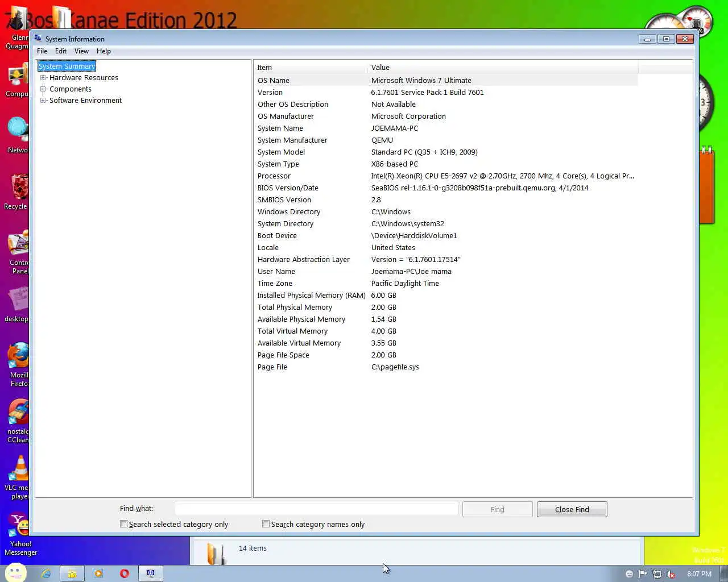The width and height of the screenshot is (728, 582).
Task: Click the Action Center flag tray icon
Action: coord(643,574)
